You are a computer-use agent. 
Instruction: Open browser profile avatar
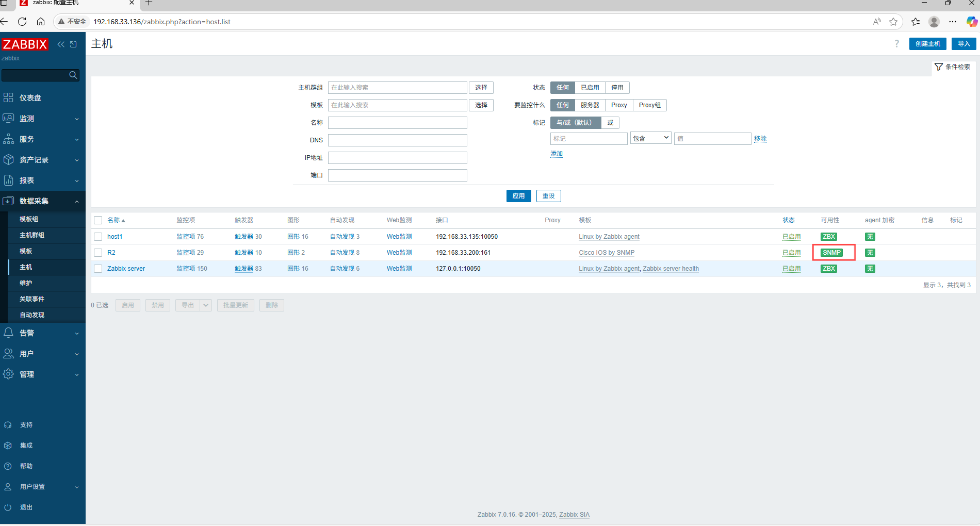(x=934, y=22)
